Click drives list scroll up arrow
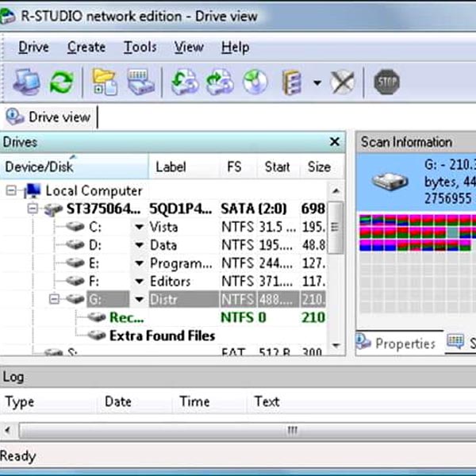Viewport: 476px width, 476px height. tap(336, 191)
